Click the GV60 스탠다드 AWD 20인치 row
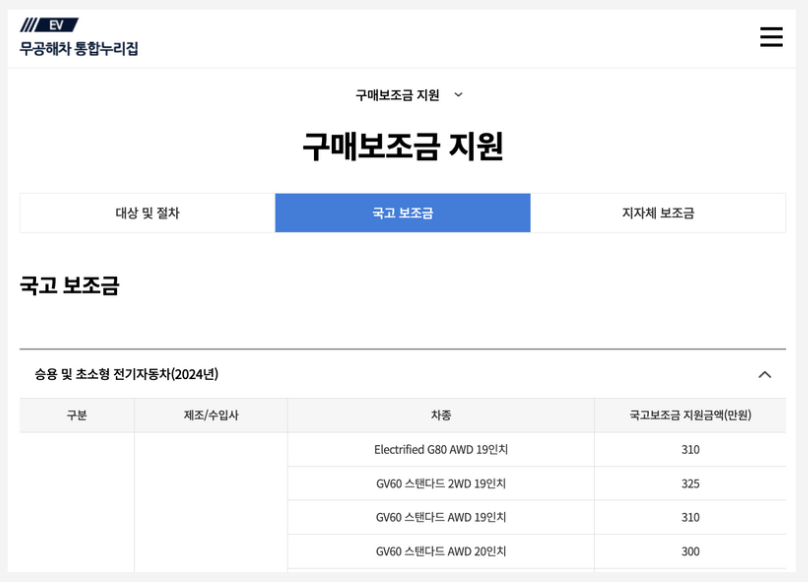Image resolution: width=808 pixels, height=582 pixels. click(443, 551)
